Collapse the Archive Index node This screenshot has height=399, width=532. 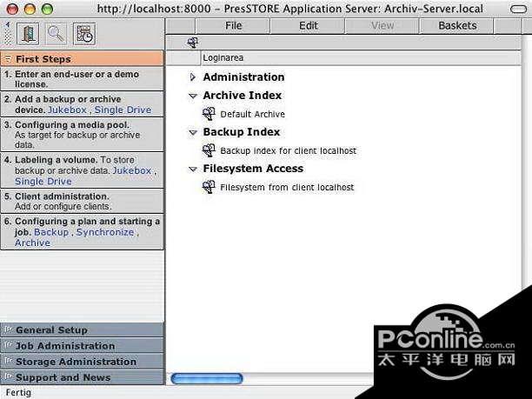click(193, 96)
